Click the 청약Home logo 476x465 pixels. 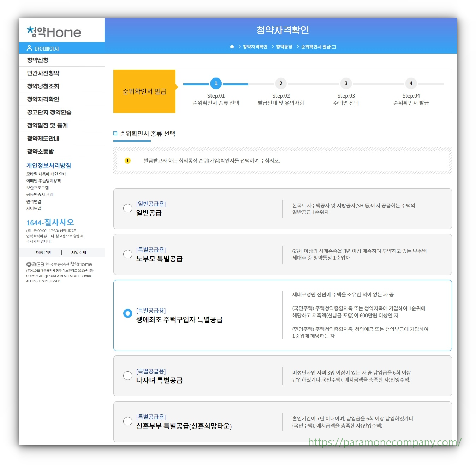click(x=54, y=32)
